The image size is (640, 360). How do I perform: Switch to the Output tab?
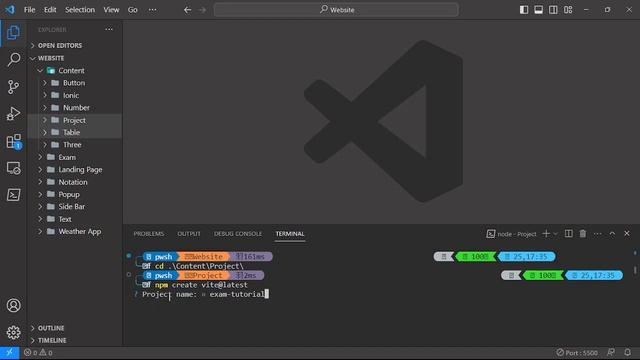189,234
